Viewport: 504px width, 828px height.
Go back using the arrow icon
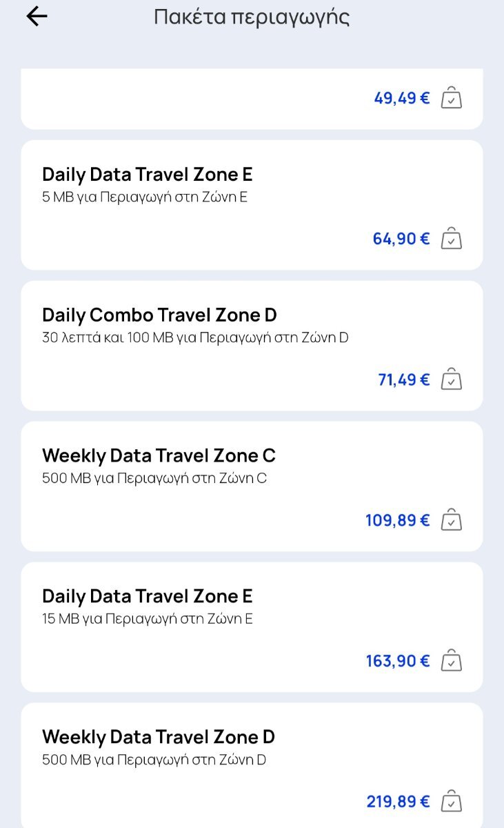[37, 17]
